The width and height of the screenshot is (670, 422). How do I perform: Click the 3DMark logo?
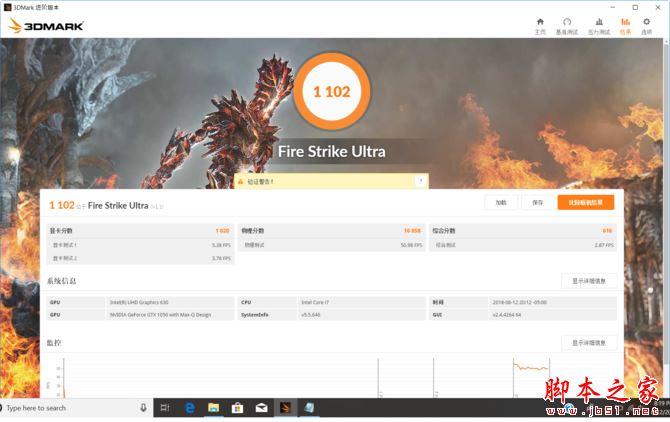pyautogui.click(x=46, y=26)
